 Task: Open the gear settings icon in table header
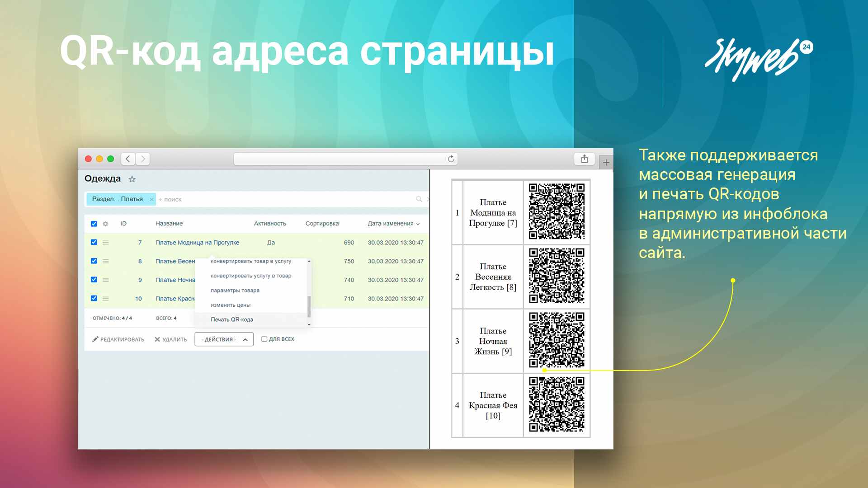105,223
